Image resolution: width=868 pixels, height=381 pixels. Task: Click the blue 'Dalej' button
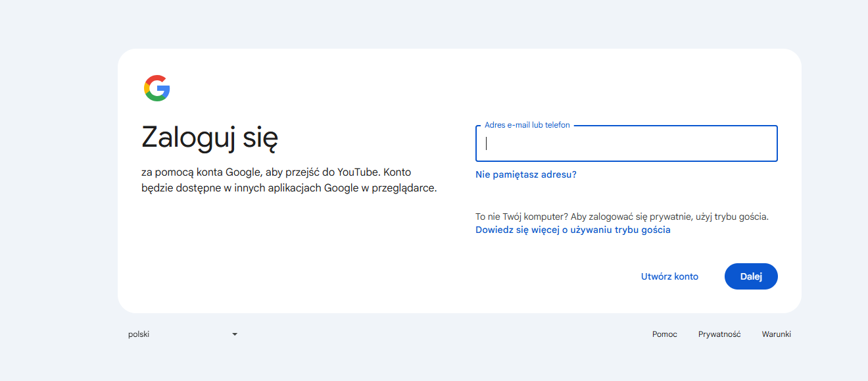(x=750, y=276)
